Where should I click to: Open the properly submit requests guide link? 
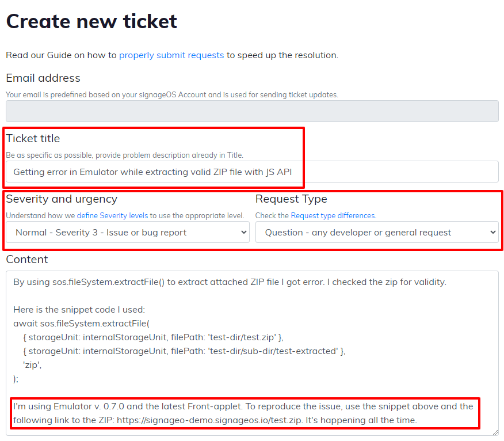pos(171,55)
